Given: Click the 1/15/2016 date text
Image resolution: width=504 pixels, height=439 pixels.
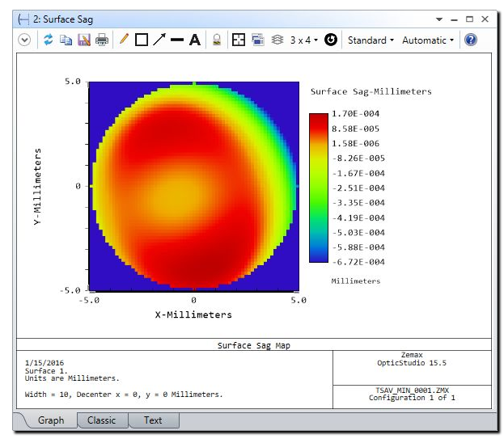Looking at the screenshot, I should coord(44,363).
